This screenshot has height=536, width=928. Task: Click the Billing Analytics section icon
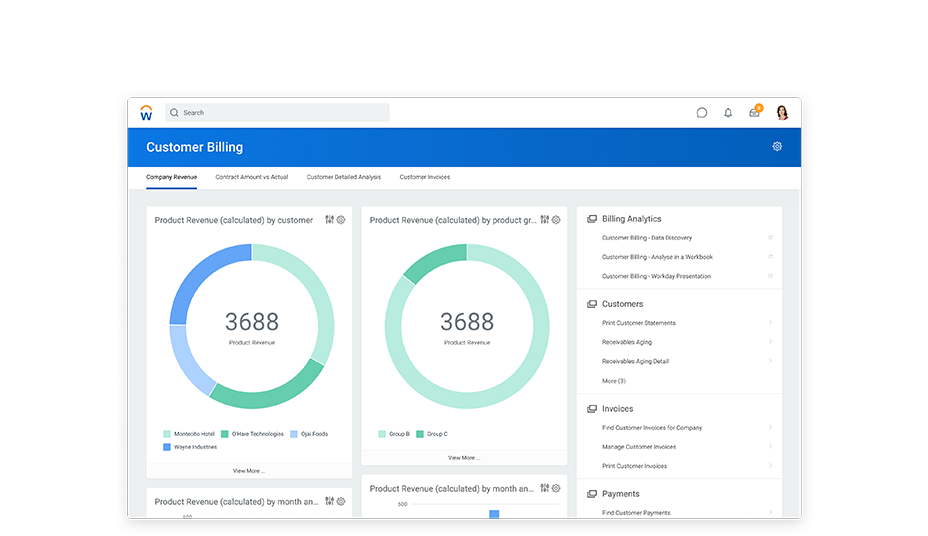tap(592, 219)
